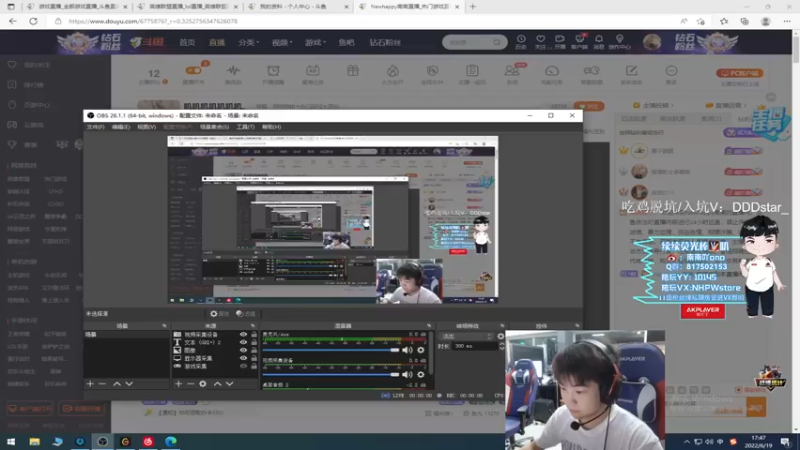
Task: Open the OBS 帮助(H) menu
Action: 271,127
